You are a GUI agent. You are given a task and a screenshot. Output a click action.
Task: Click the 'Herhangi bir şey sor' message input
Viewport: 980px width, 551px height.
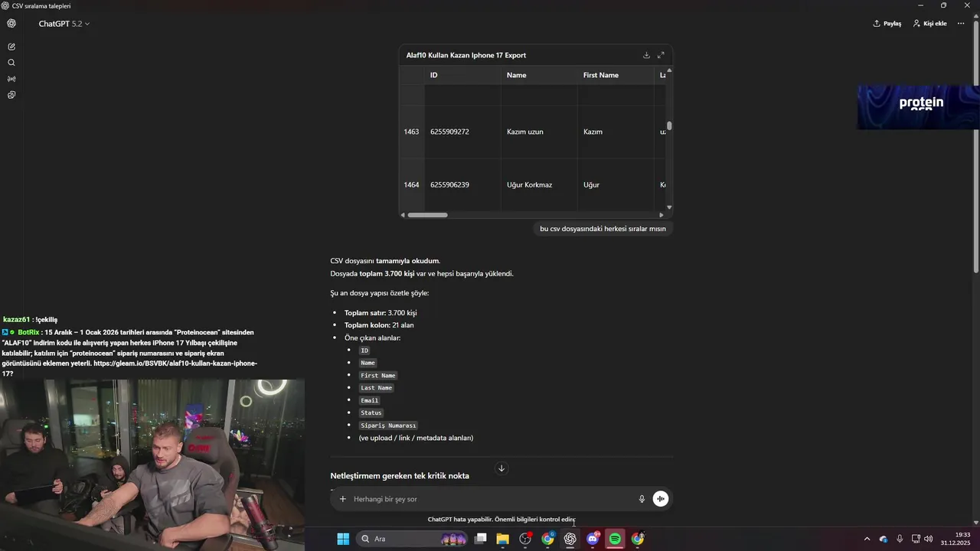tap(490, 499)
